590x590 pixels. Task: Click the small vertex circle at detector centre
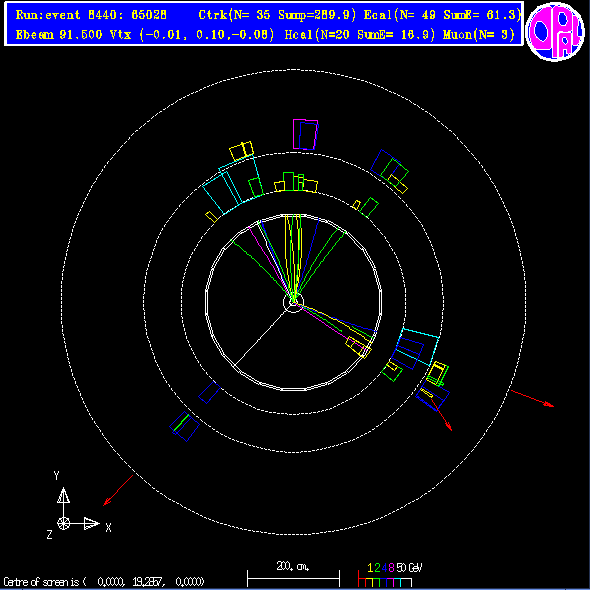click(x=293, y=301)
